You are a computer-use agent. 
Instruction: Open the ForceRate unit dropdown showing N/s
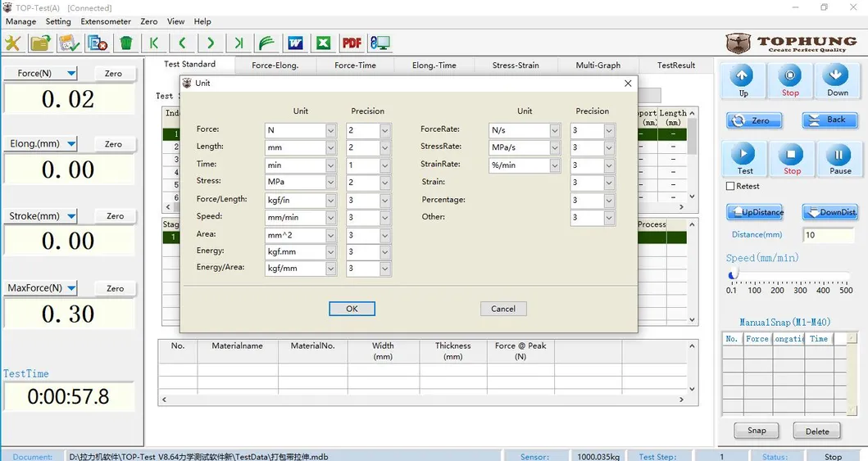pyautogui.click(x=555, y=130)
